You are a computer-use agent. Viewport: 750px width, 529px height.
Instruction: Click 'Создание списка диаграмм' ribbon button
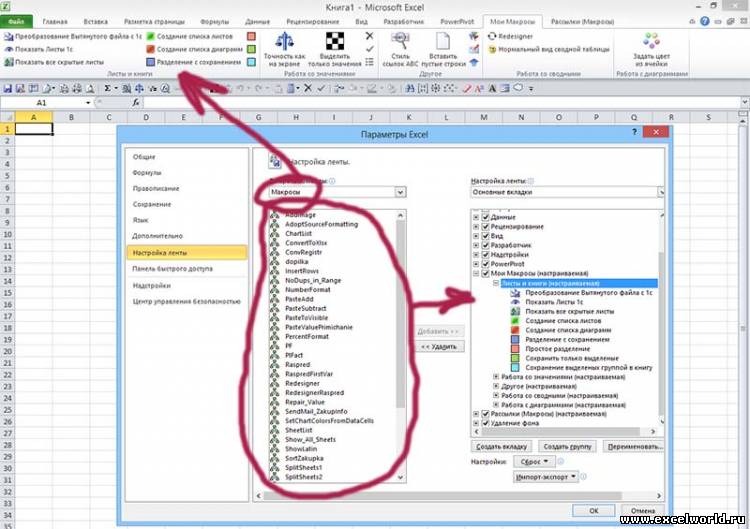pyautogui.click(x=195, y=49)
